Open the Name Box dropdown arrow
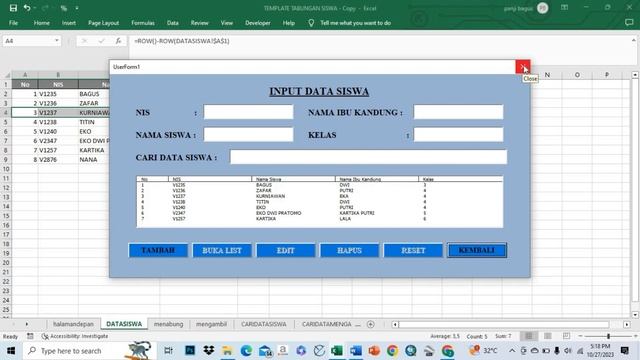Image resolution: width=640 pixels, height=360 pixels. coord(56,40)
